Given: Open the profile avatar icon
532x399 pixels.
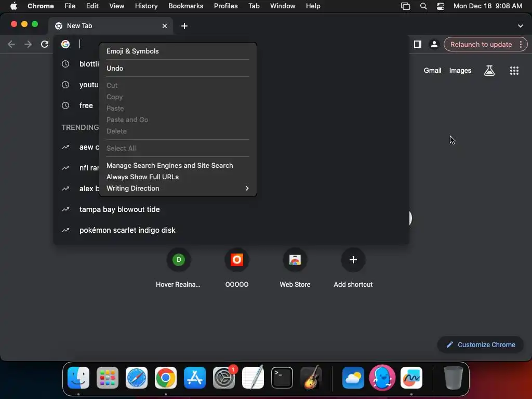Looking at the screenshot, I should coord(434,44).
